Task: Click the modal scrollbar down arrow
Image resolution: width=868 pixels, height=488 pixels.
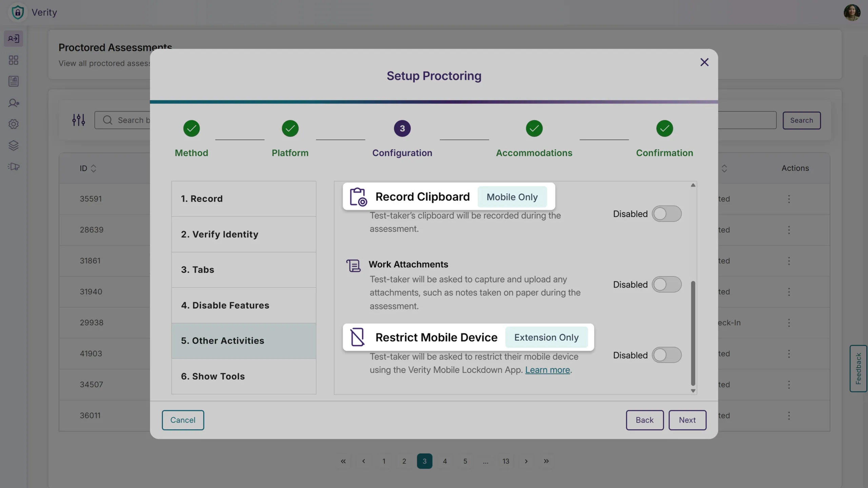Action: (x=693, y=391)
